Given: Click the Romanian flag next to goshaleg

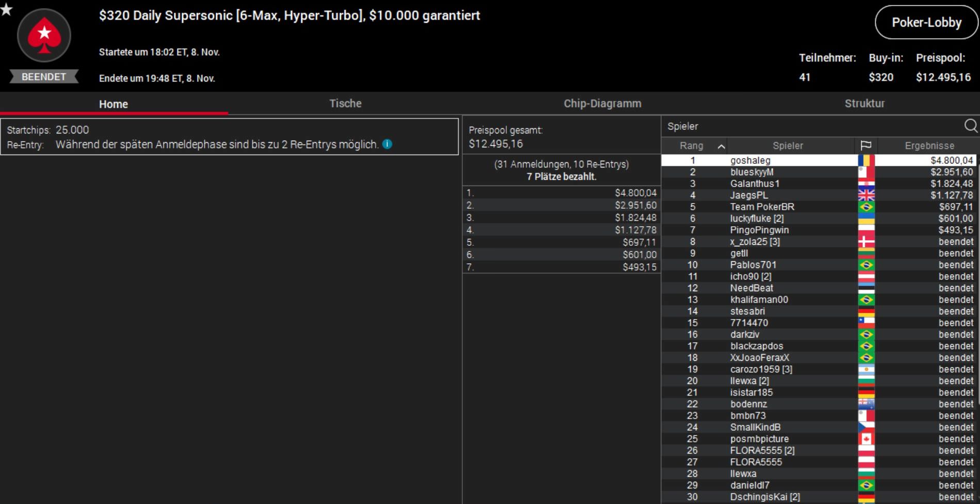Looking at the screenshot, I should pyautogui.click(x=866, y=160).
